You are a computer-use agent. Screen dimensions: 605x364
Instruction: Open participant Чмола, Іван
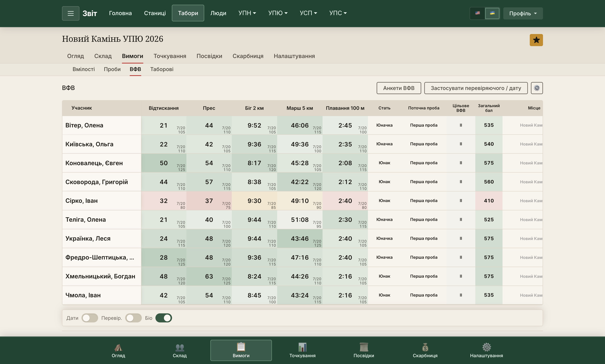pyautogui.click(x=83, y=295)
